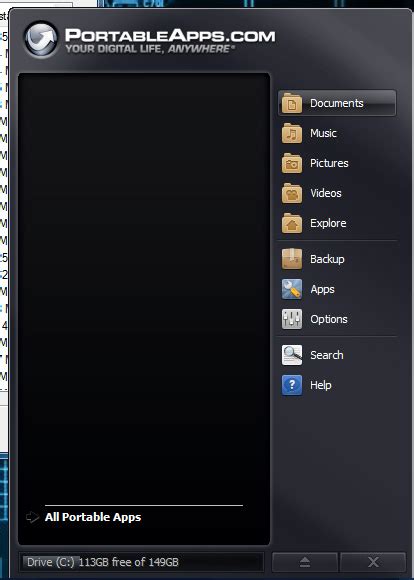The height and width of the screenshot is (580, 414).
Task: Click the 'Your Digital Life, Anywhere' tagline
Action: pyautogui.click(x=150, y=49)
